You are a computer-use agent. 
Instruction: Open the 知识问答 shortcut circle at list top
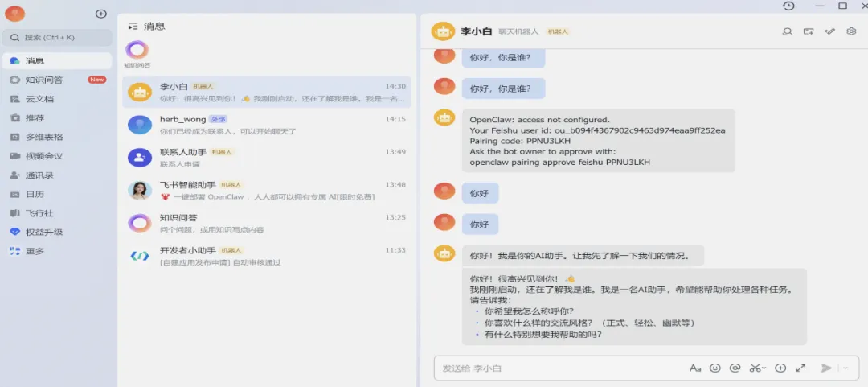[x=137, y=51]
